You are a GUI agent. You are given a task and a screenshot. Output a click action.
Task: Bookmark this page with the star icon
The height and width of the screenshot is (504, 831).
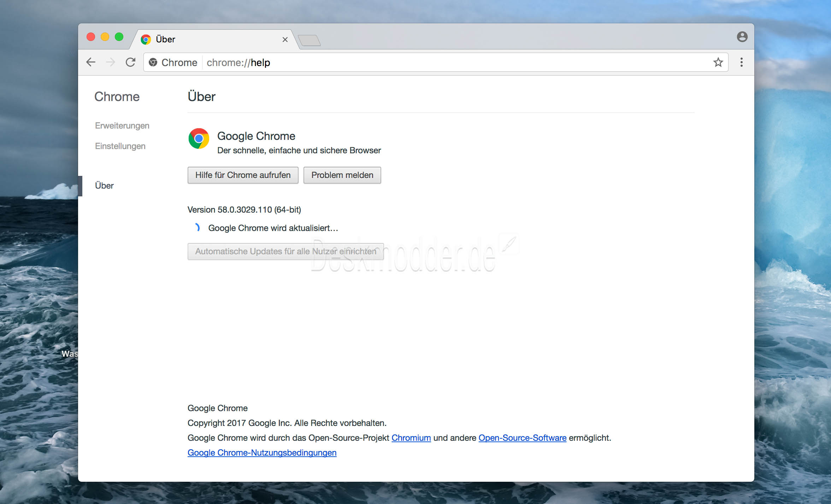click(718, 63)
